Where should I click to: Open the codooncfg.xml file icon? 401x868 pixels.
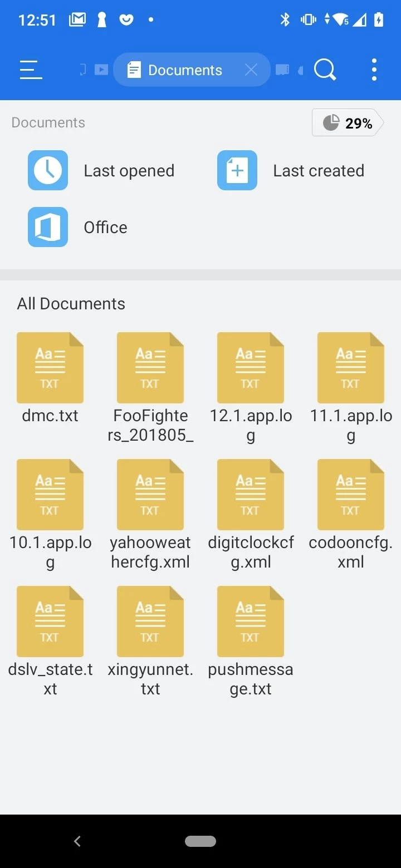pos(351,495)
